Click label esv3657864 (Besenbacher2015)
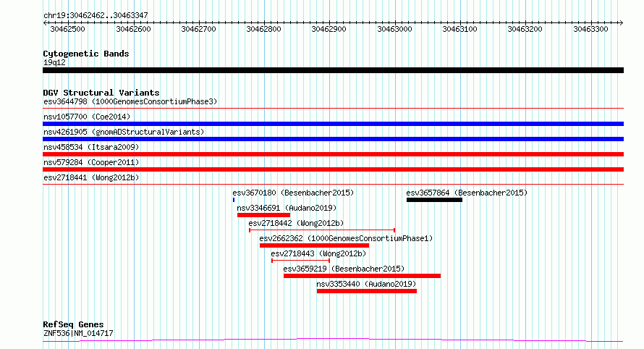This screenshot has height=349, width=644. pos(467,193)
